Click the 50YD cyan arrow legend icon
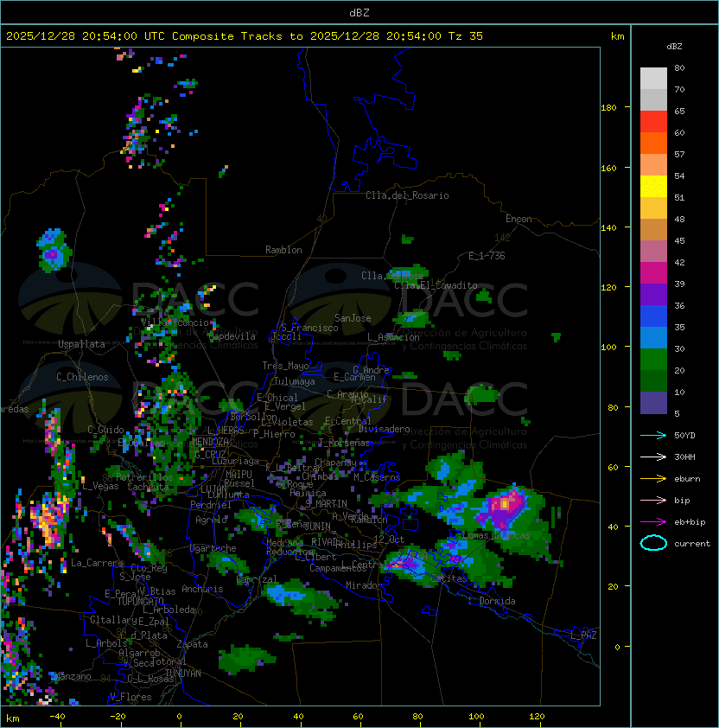Viewport: 719px width, 728px height. click(x=653, y=435)
